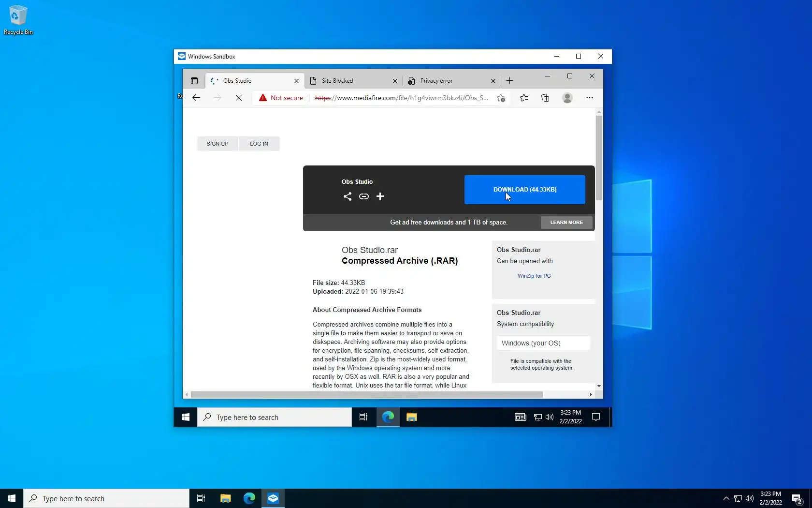Close the Site Blocked tab
Viewport: 812px width, 508px height.
(395, 81)
